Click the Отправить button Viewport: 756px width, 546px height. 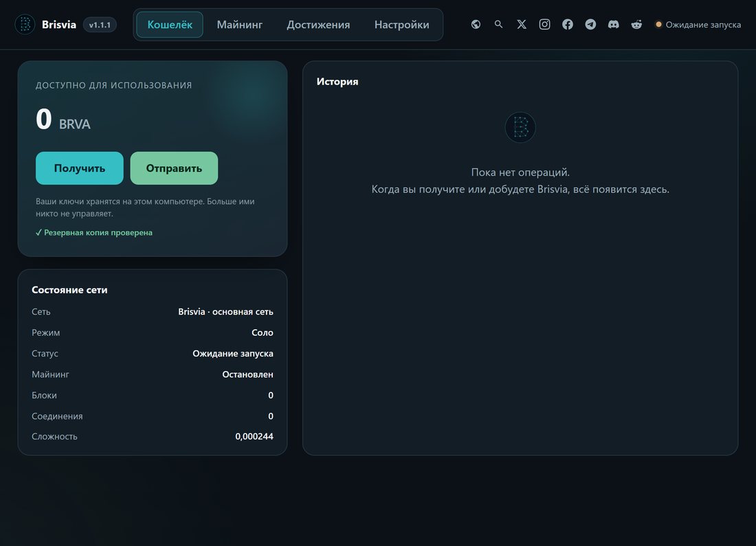174,168
